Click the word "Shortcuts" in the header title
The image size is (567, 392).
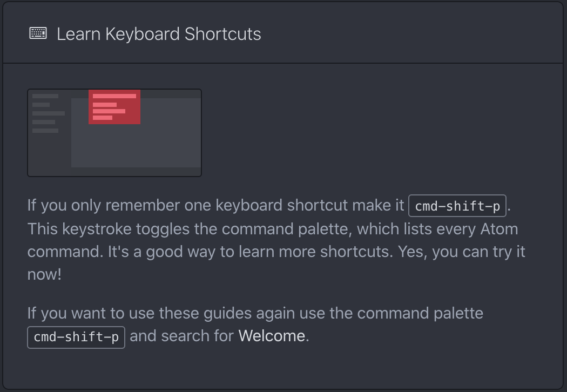[222, 34]
